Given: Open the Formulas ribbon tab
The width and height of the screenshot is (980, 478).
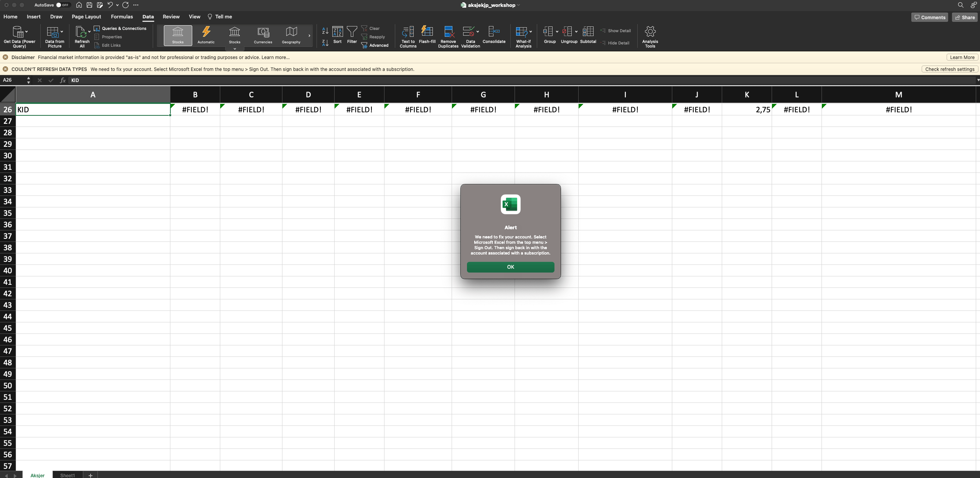Looking at the screenshot, I should tap(122, 16).
